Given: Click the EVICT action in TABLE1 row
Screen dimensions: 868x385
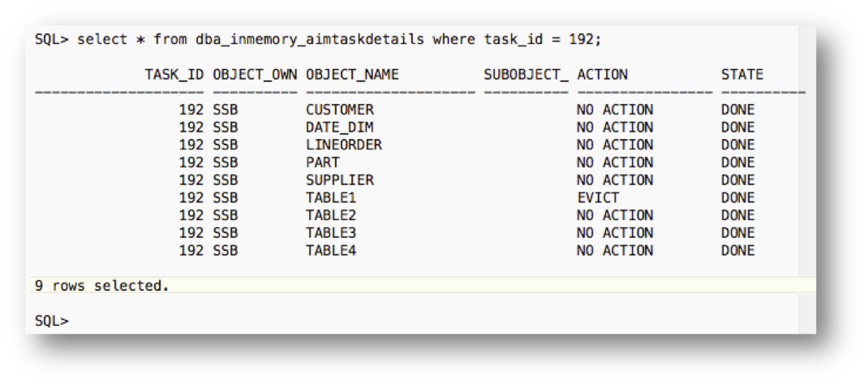Looking at the screenshot, I should click(x=598, y=198).
